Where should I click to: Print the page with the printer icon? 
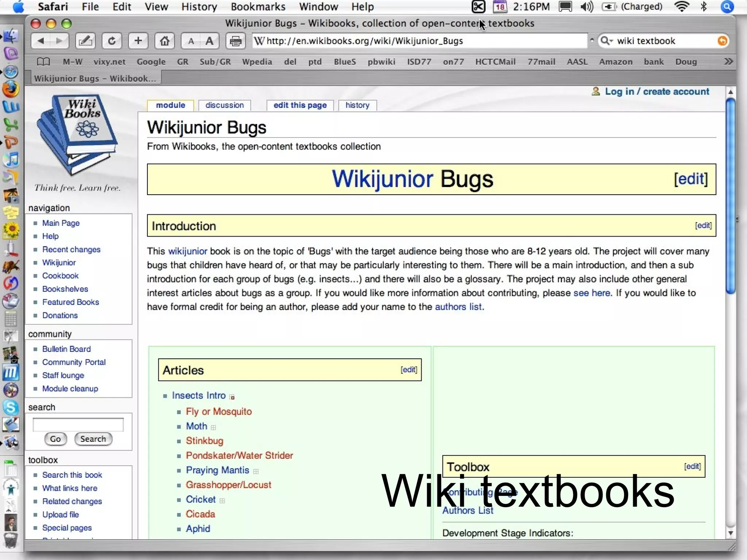(x=236, y=41)
